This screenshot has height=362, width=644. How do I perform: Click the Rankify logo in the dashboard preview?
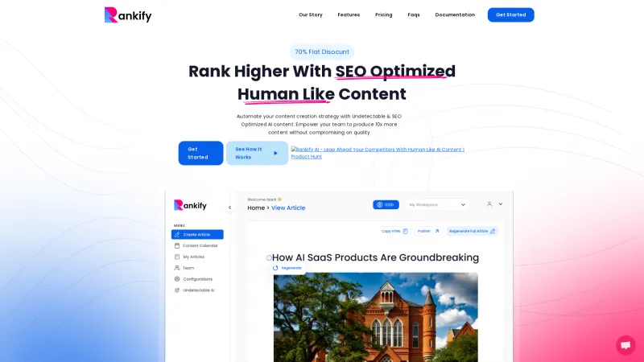coord(190,205)
